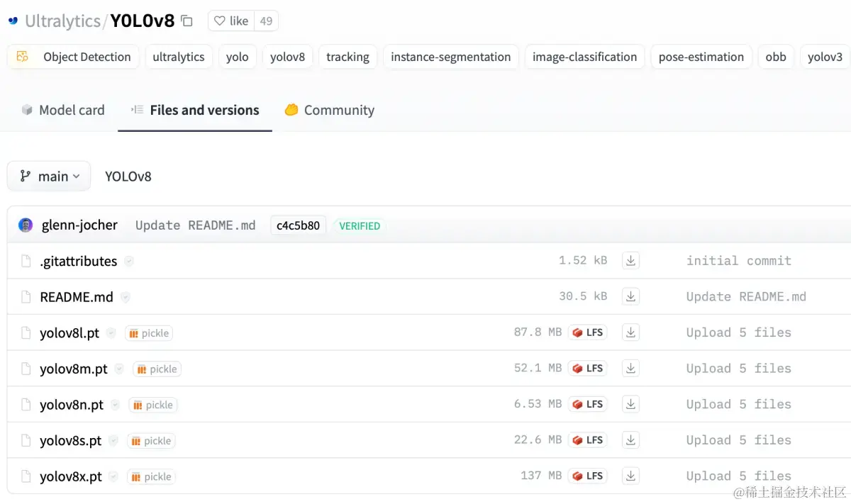
Task: Open the main branch dropdown
Action: [x=49, y=177]
